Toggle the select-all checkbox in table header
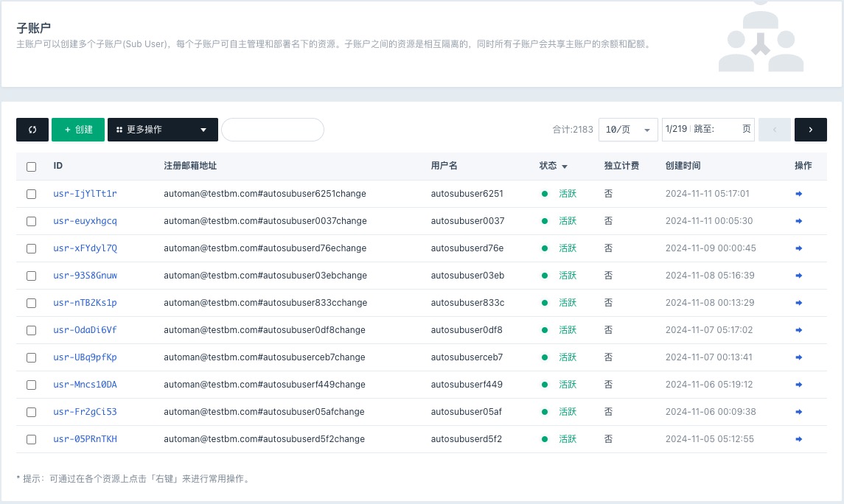Screen dimensions: 844x504 click(31, 167)
